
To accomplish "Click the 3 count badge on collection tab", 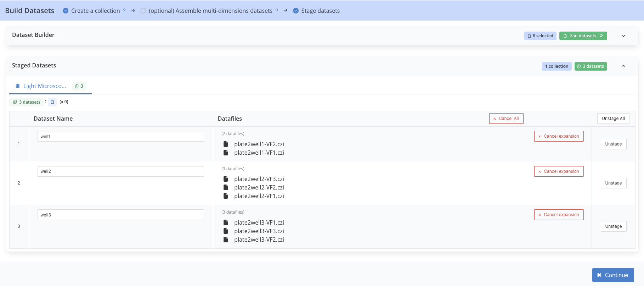I will click(79, 86).
